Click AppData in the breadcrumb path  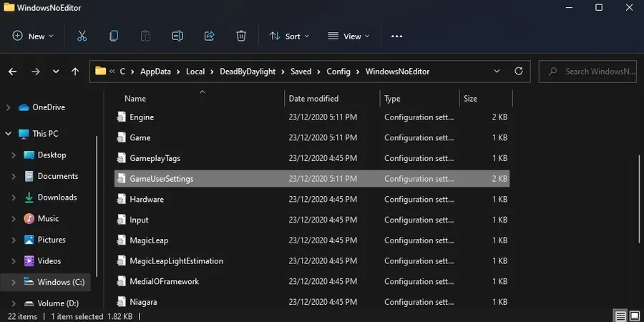(x=155, y=72)
